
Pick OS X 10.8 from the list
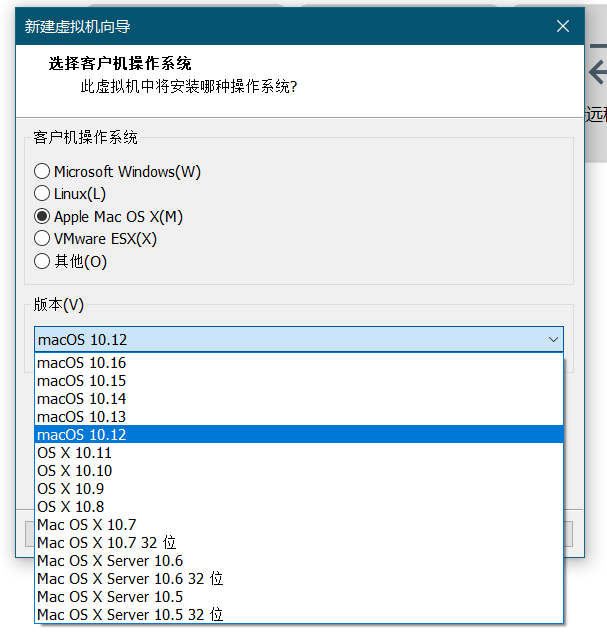299,507
